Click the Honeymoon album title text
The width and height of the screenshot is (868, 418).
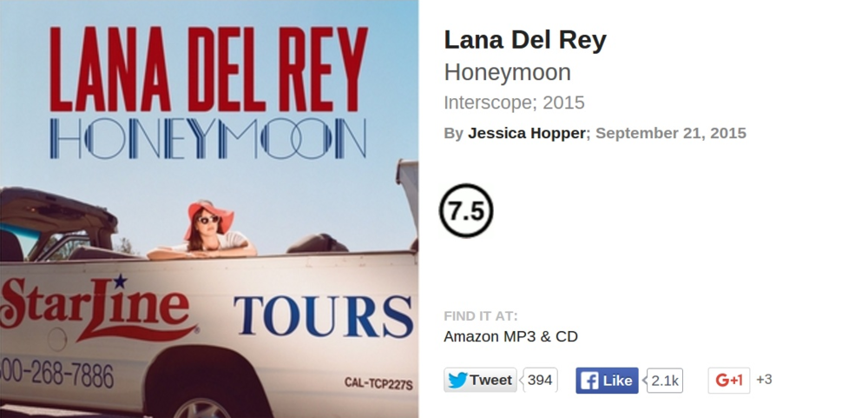tap(507, 73)
